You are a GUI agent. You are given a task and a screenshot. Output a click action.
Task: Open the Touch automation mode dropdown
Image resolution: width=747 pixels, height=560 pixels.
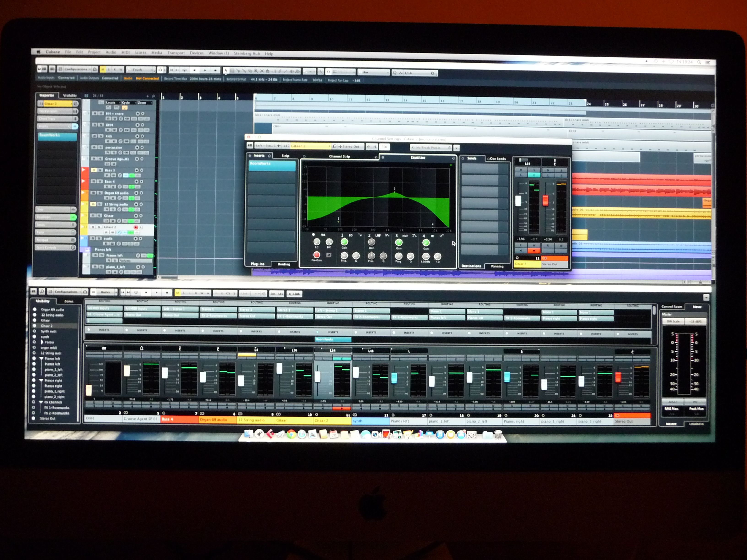(140, 70)
